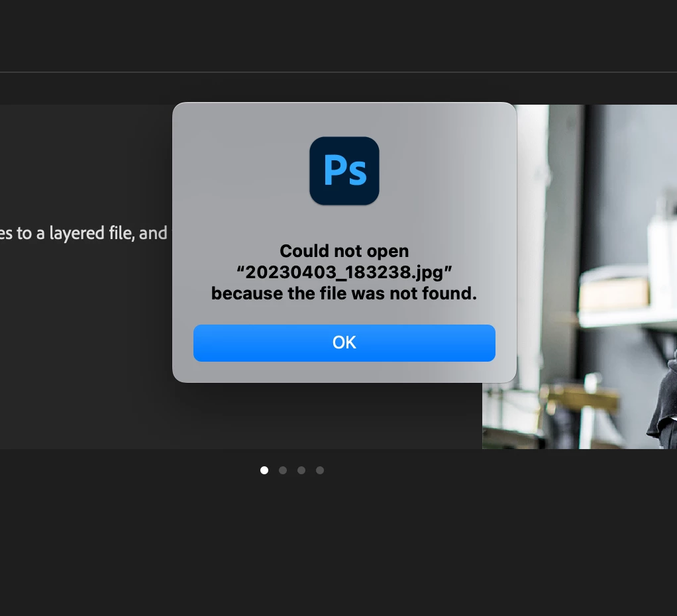Select the second carousel page dot

(283, 470)
